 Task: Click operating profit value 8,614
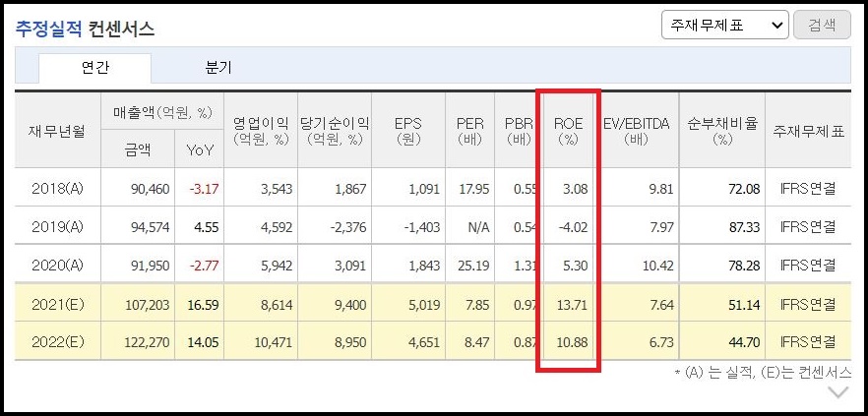pos(276,305)
